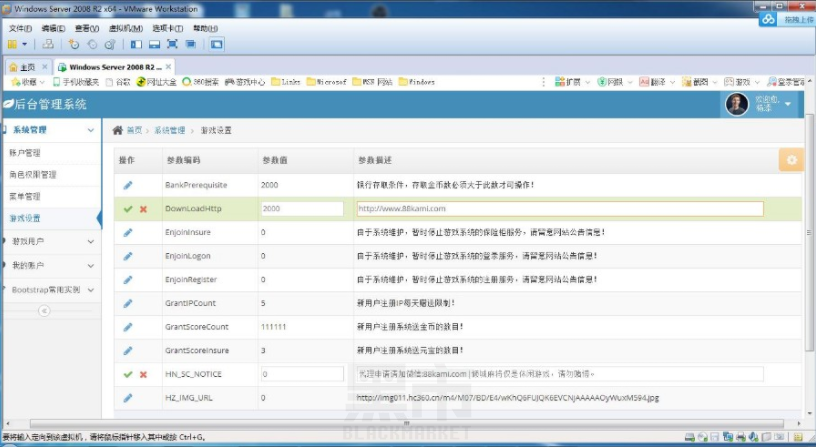
Task: Open the 网银 dropdown in browser toolbar
Action: click(615, 82)
